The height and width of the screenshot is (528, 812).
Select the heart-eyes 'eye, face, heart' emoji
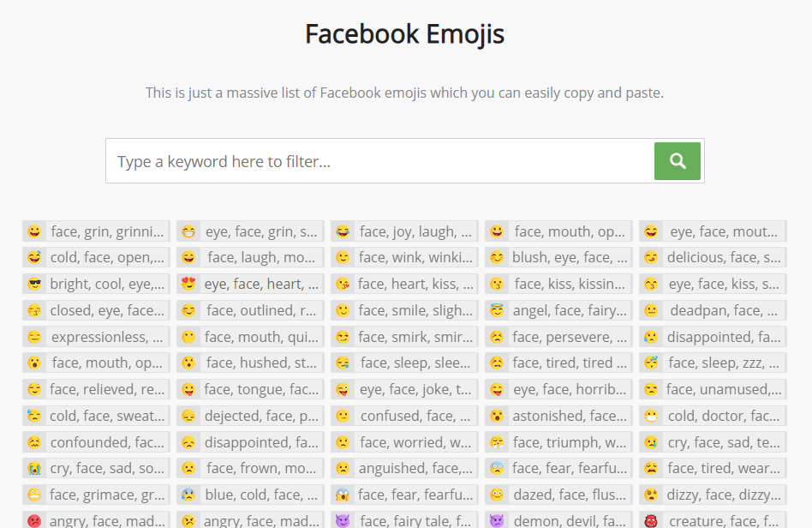251,284
